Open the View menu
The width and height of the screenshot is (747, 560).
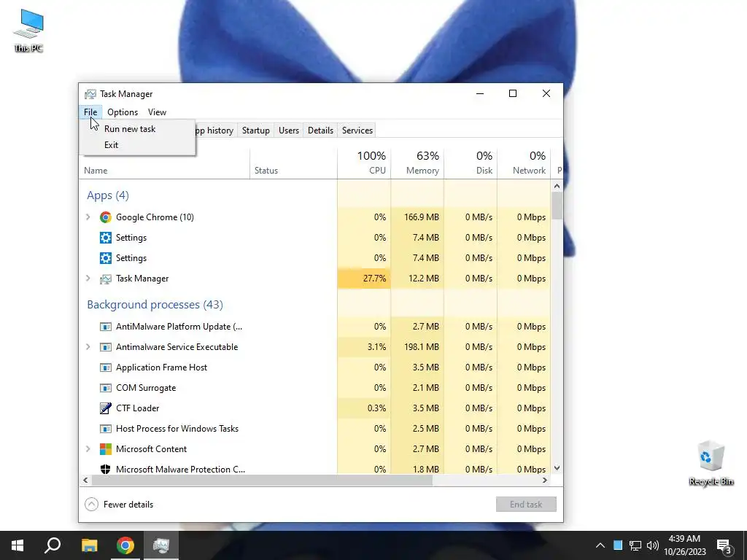[x=158, y=112]
